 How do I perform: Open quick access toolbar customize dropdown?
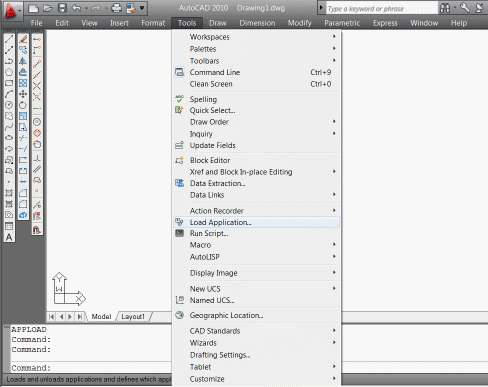(x=142, y=8)
